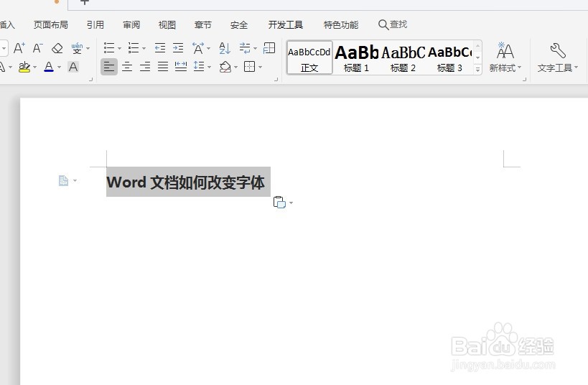Open the paragraph group dialog launcher
The image size is (588, 385).
point(276,80)
